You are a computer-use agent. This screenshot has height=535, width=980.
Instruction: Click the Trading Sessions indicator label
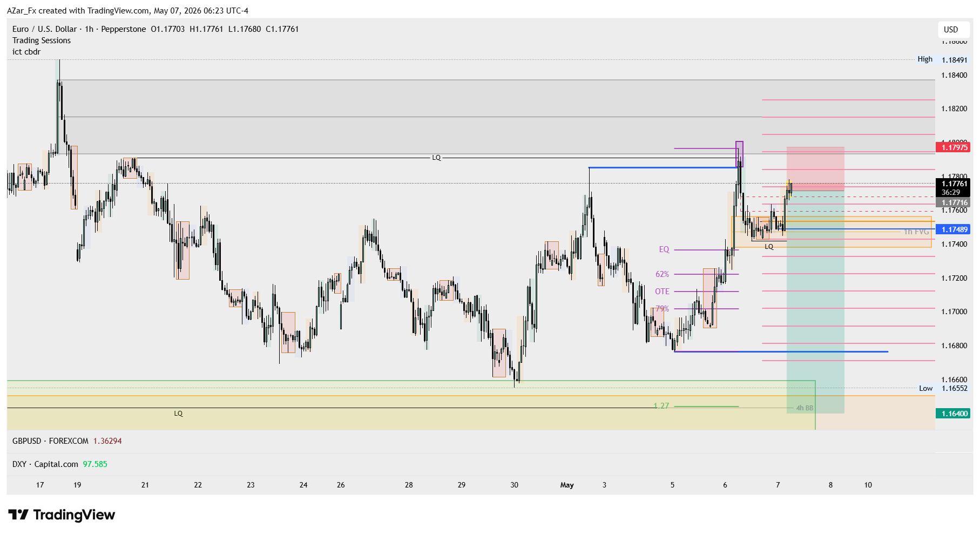42,40
